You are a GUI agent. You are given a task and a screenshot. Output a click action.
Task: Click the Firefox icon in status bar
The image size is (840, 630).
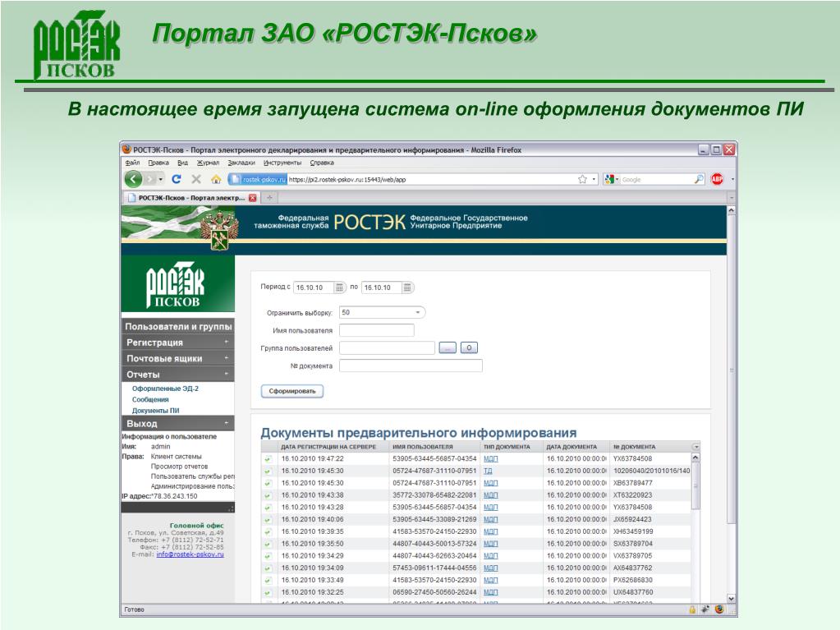719,609
